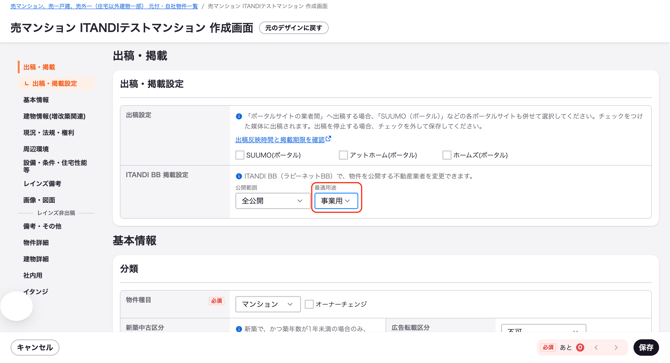Click the 基本情報 section heading
This screenshot has height=363, width=670.
pos(135,241)
